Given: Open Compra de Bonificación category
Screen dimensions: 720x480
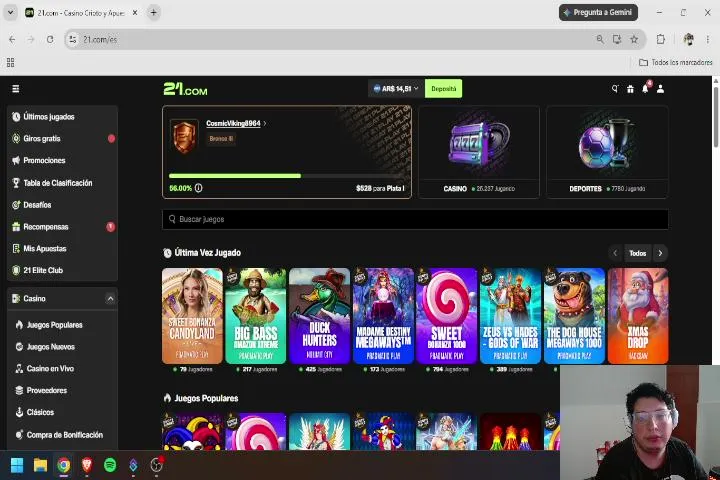Looking at the screenshot, I should (62, 435).
